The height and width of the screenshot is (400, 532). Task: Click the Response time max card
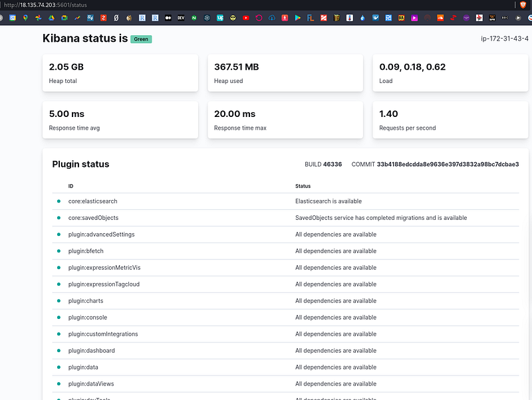point(285,120)
